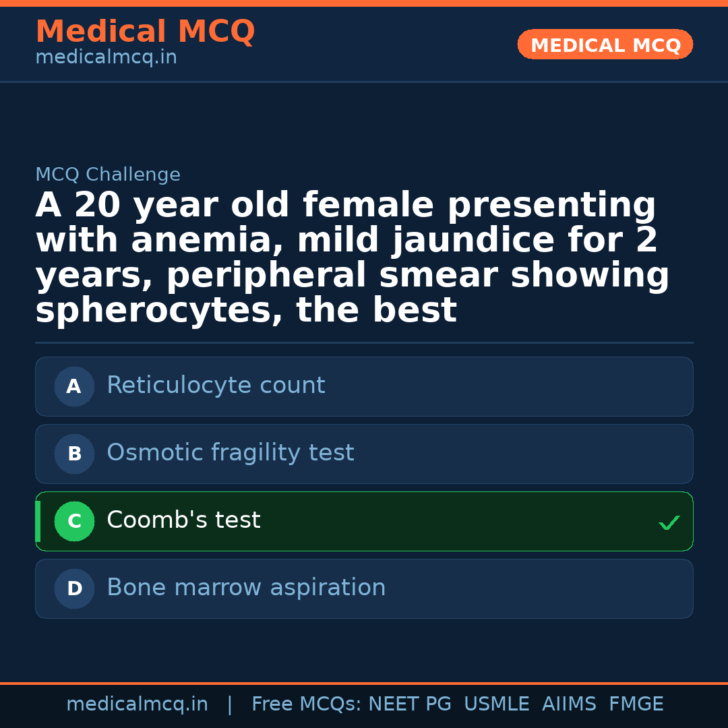Select the MCQ Challenge label

click(108, 175)
